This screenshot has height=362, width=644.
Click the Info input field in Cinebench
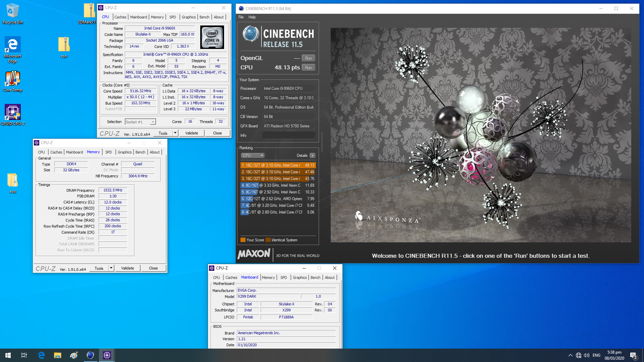tap(288, 135)
